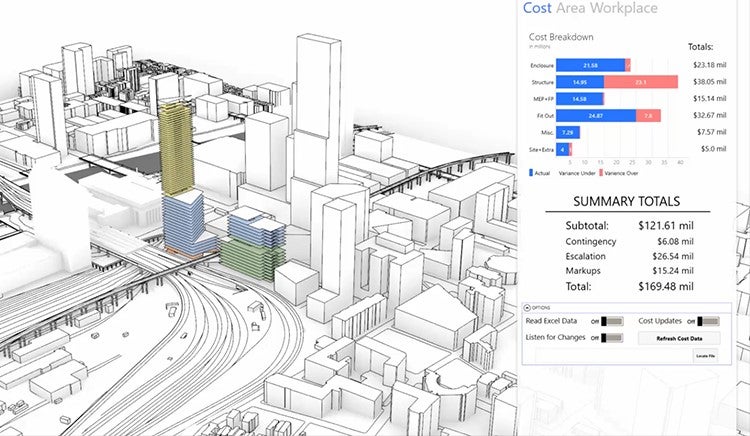Click the Misc. total '$7.57 mil'
Viewport: 750px width, 436px height.
click(711, 132)
